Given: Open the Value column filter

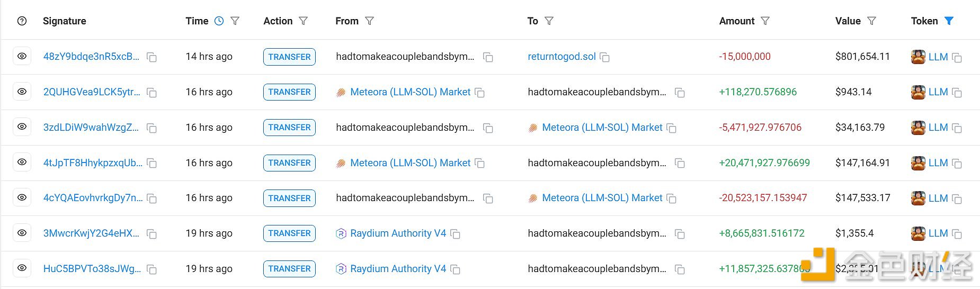Looking at the screenshot, I should pos(871,21).
